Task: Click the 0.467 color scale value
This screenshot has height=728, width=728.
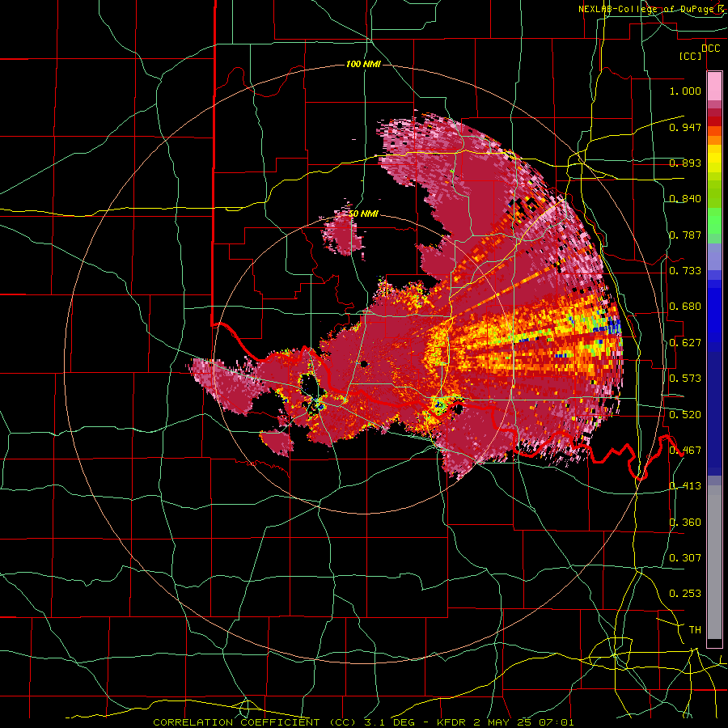Action: [x=685, y=451]
